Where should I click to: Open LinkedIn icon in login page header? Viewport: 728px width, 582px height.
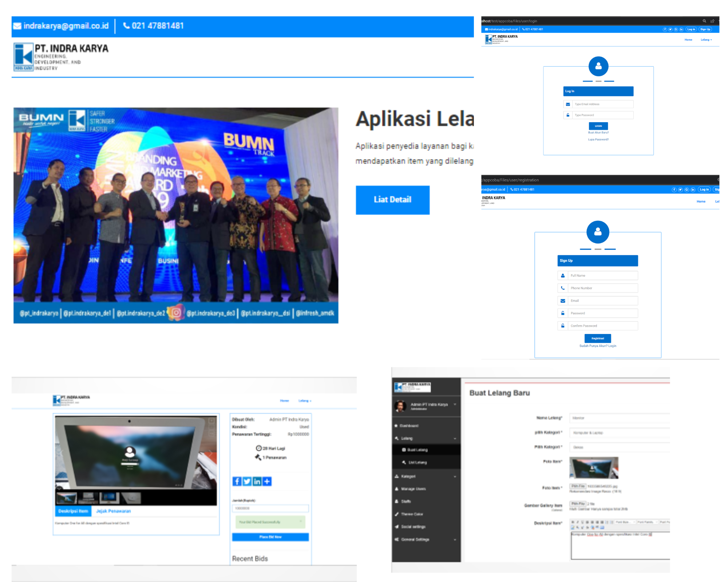point(681,29)
